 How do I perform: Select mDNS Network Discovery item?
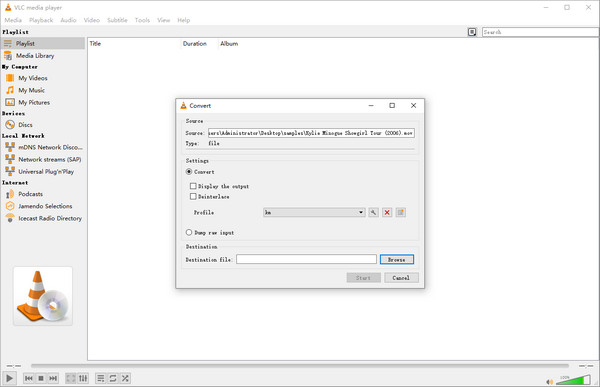click(x=43, y=147)
